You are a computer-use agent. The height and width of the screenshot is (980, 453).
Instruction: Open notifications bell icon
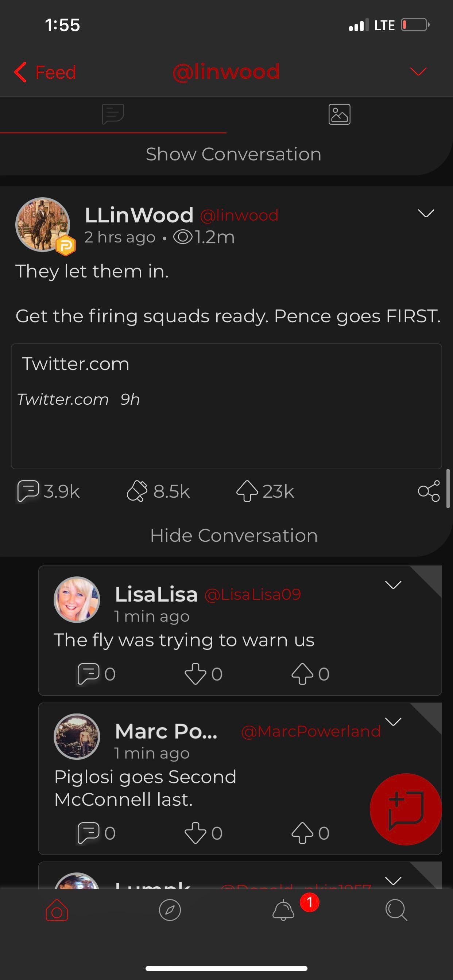point(283,910)
